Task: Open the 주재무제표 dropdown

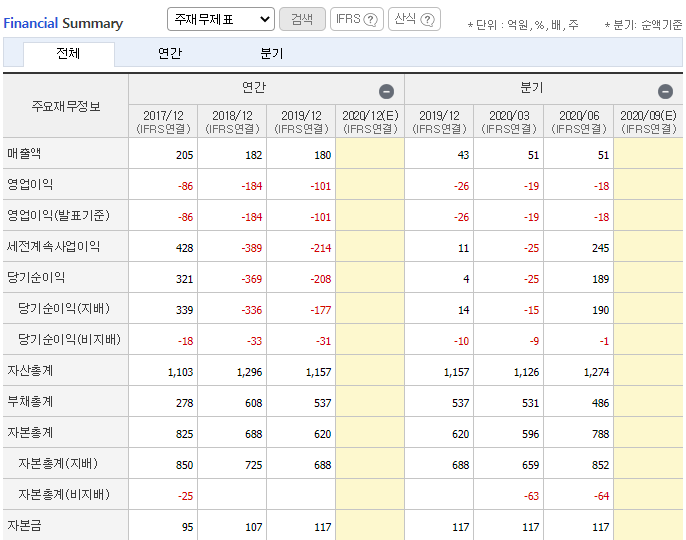Action: pyautogui.click(x=220, y=19)
